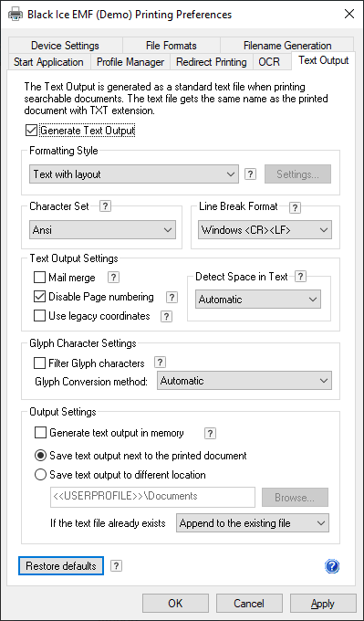Enable the Mail merge checkbox
Viewport: 364px width, 621px height.
point(39,278)
